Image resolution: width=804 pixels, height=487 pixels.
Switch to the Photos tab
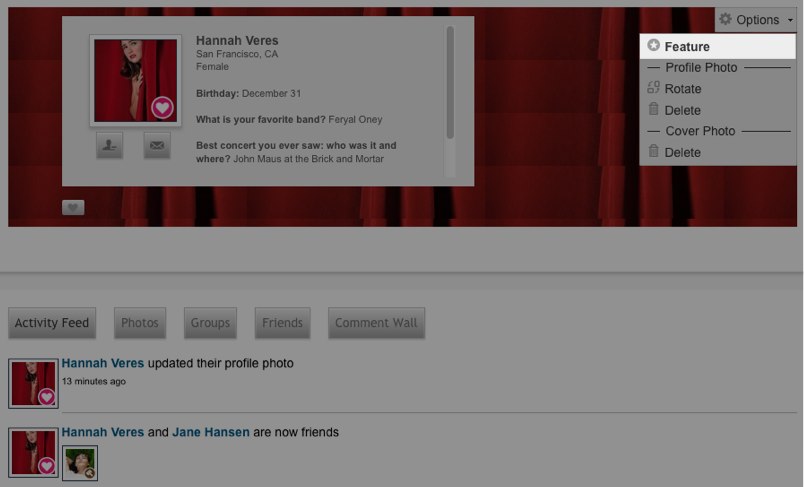click(139, 323)
